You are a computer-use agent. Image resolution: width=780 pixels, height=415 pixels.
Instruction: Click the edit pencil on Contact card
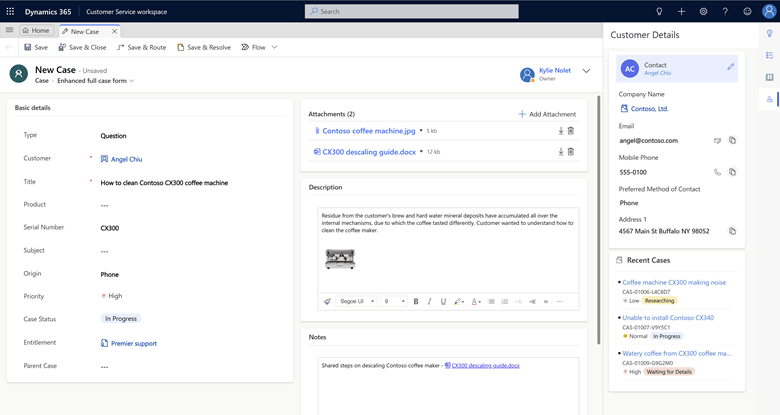(730, 67)
